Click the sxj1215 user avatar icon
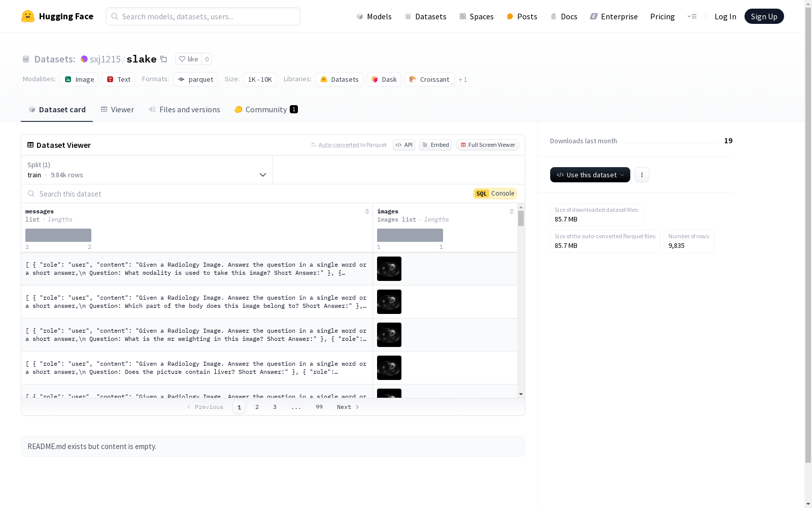812x508 pixels. coord(84,59)
